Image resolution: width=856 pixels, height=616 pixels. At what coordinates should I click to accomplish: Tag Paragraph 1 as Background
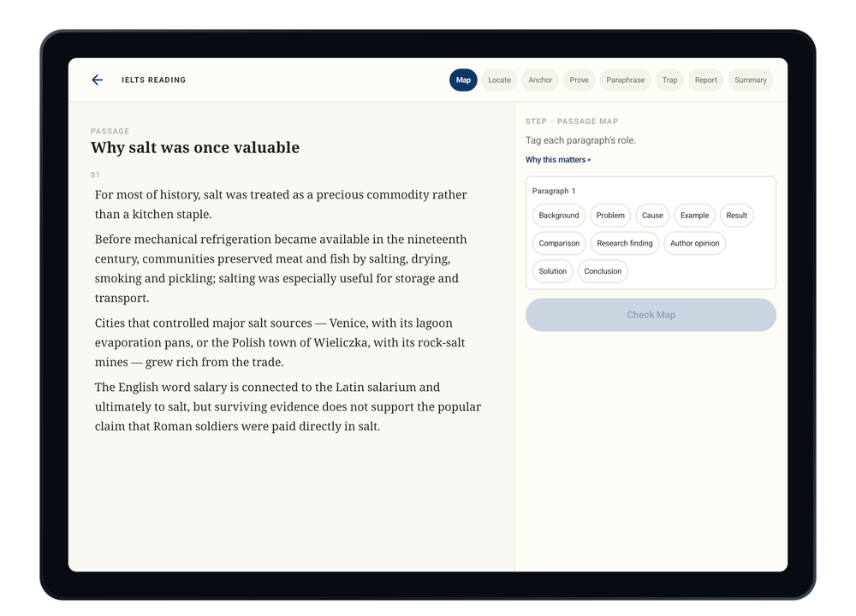(558, 216)
